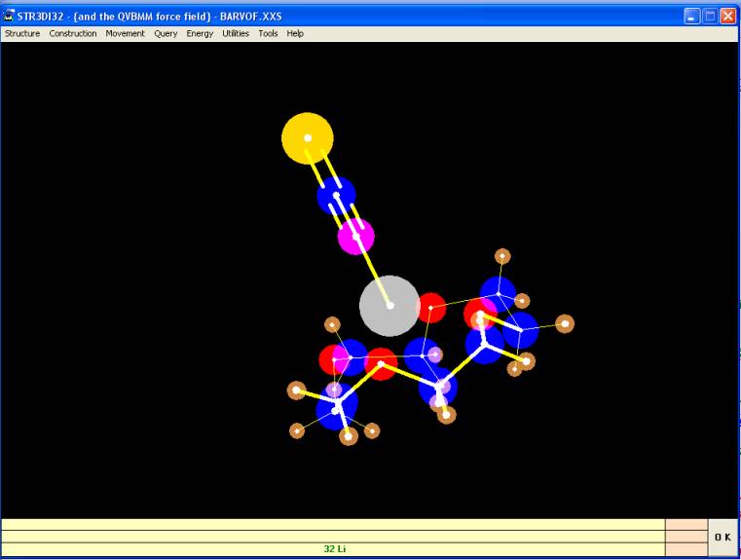Click the red atom touching the gray atom

tap(431, 308)
